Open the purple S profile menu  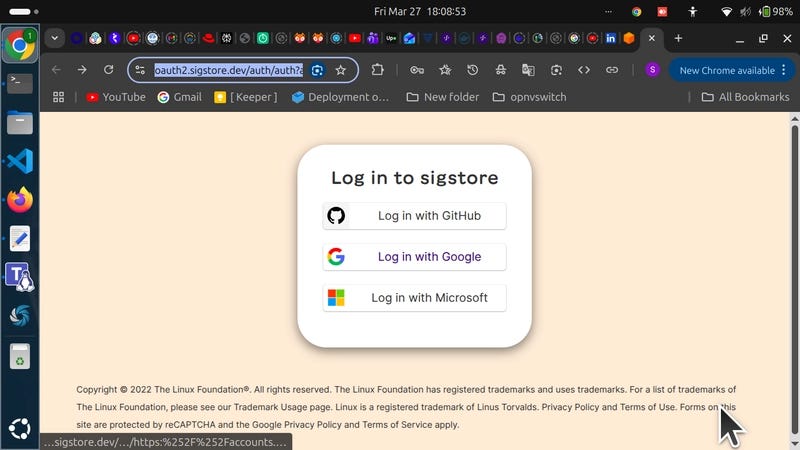(652, 70)
